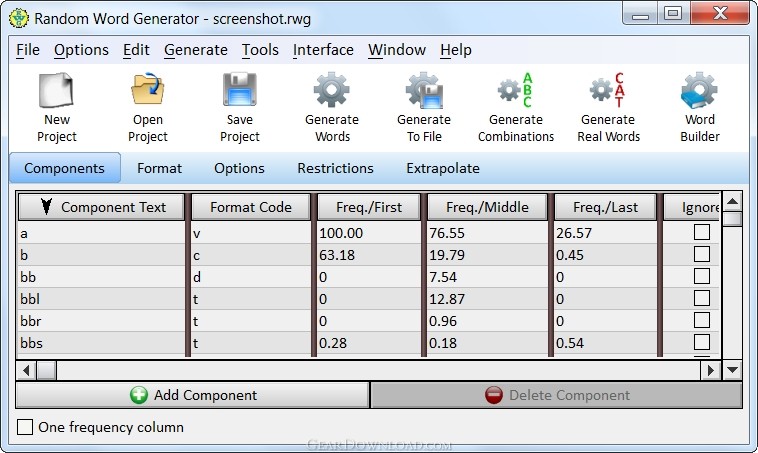Click the format code cell 'v'

click(251, 233)
